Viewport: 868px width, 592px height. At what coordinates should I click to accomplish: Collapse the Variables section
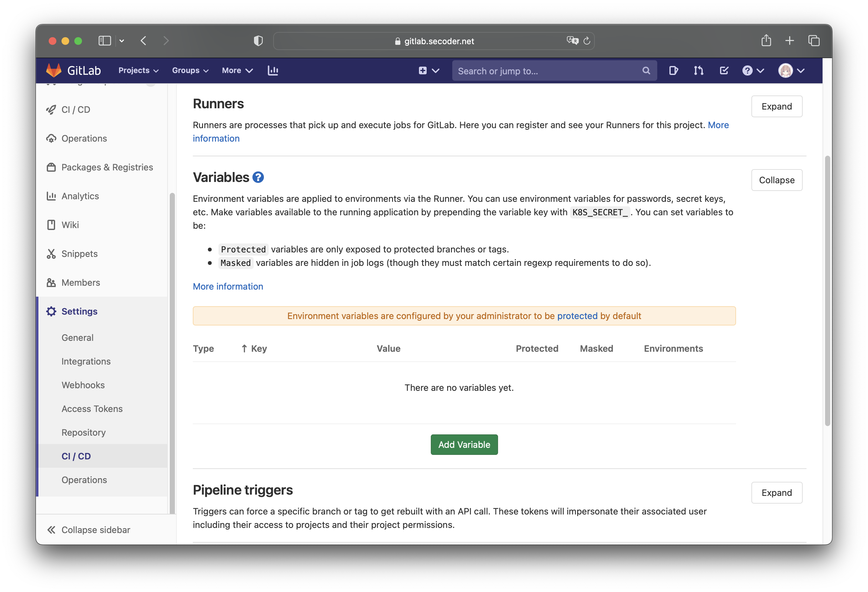click(776, 180)
